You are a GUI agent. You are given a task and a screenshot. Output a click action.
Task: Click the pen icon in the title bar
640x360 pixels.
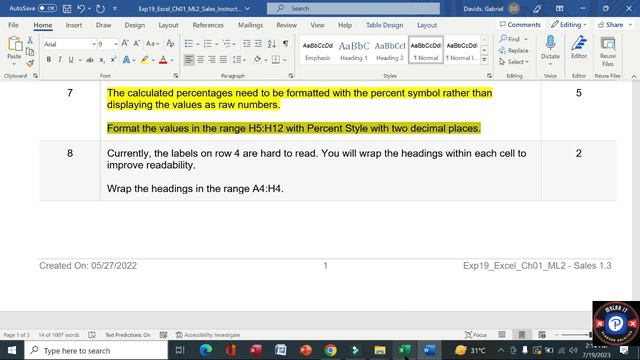(537, 8)
